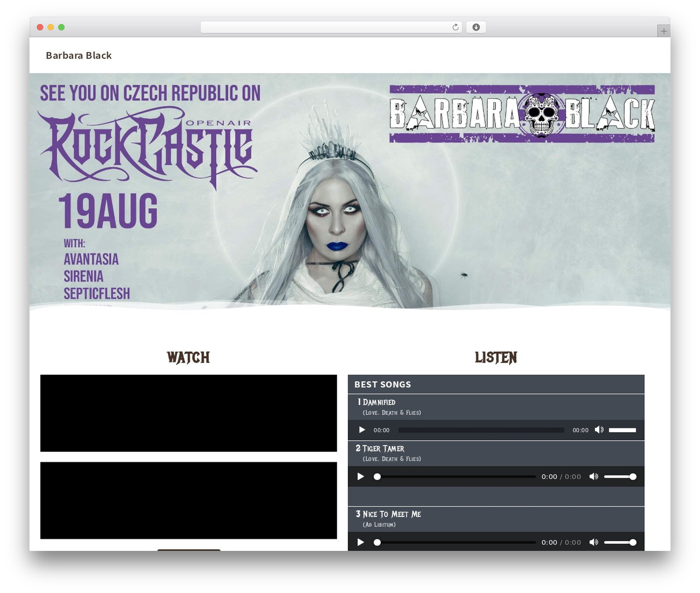Image resolution: width=700 pixels, height=593 pixels.
Task: Click the Avantasia band name
Action: [91, 259]
